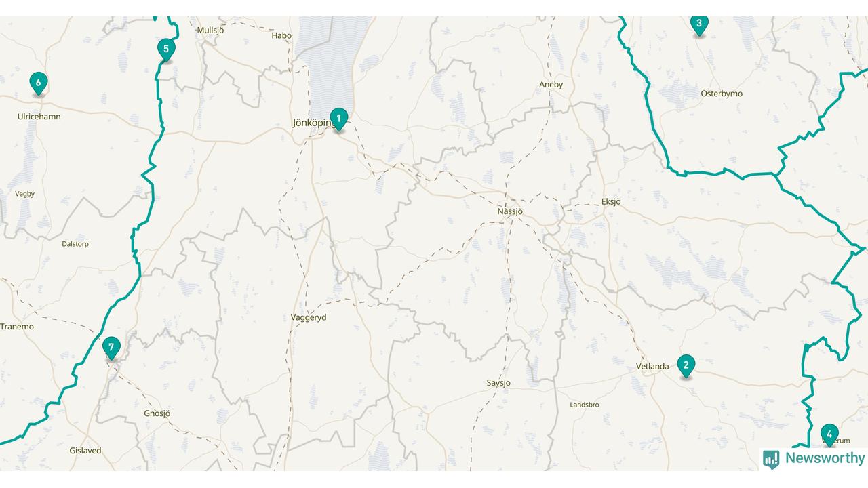Select map pin number 2 near Vetlanda
This screenshot has height=488, width=868.
(686, 366)
